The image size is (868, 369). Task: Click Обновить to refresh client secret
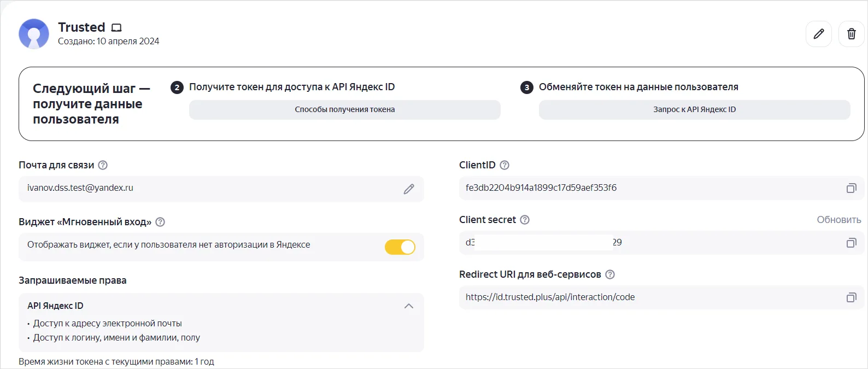(838, 220)
